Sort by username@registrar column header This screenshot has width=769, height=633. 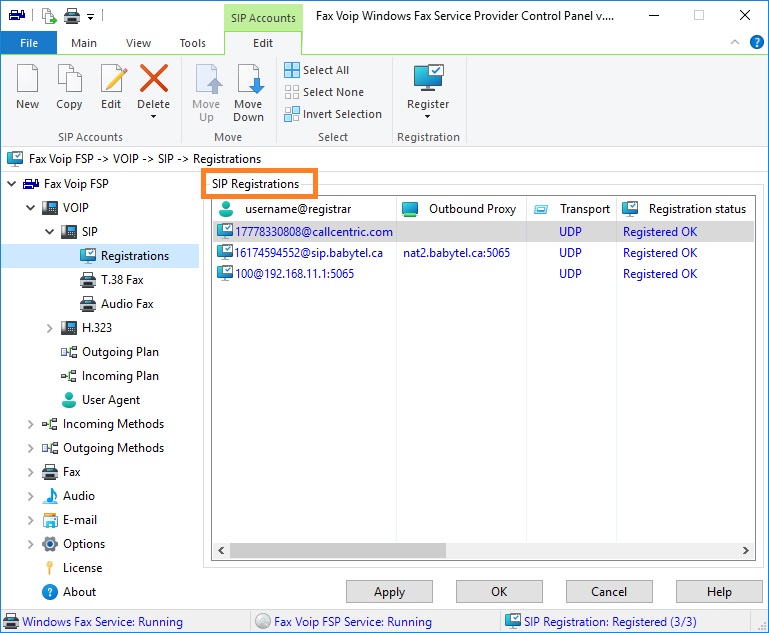[305, 209]
